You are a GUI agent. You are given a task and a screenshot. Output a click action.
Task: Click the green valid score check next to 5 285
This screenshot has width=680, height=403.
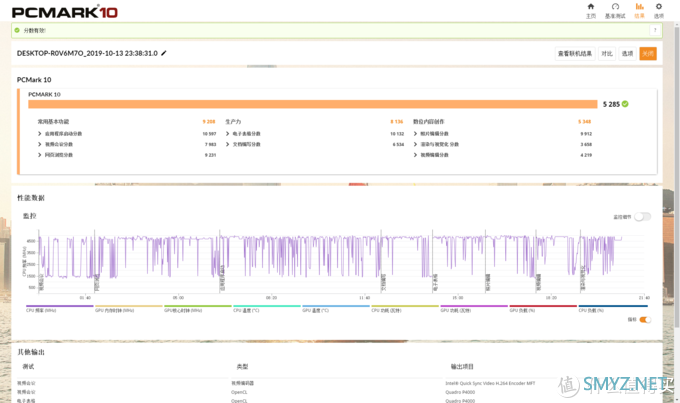coord(625,104)
